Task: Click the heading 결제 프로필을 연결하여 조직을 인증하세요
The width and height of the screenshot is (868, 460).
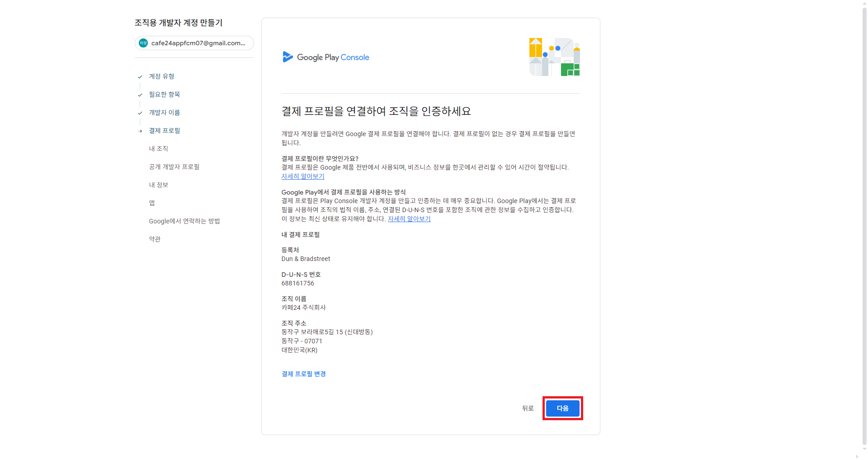Action: pos(376,111)
